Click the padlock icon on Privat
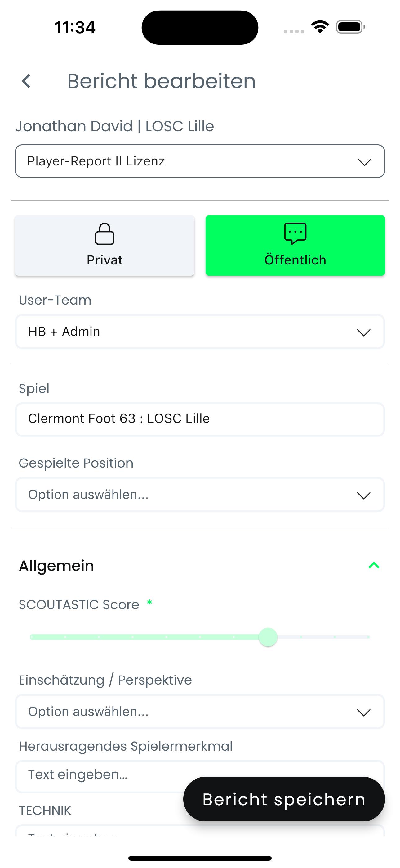 (104, 233)
